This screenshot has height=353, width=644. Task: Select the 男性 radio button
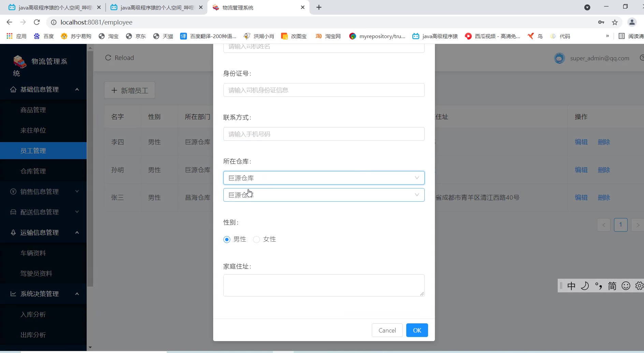227,240
